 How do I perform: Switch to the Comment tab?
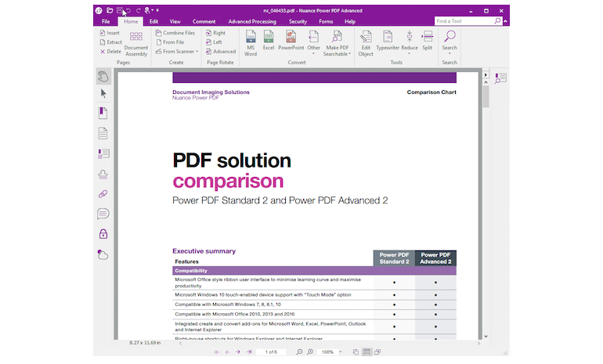[204, 21]
